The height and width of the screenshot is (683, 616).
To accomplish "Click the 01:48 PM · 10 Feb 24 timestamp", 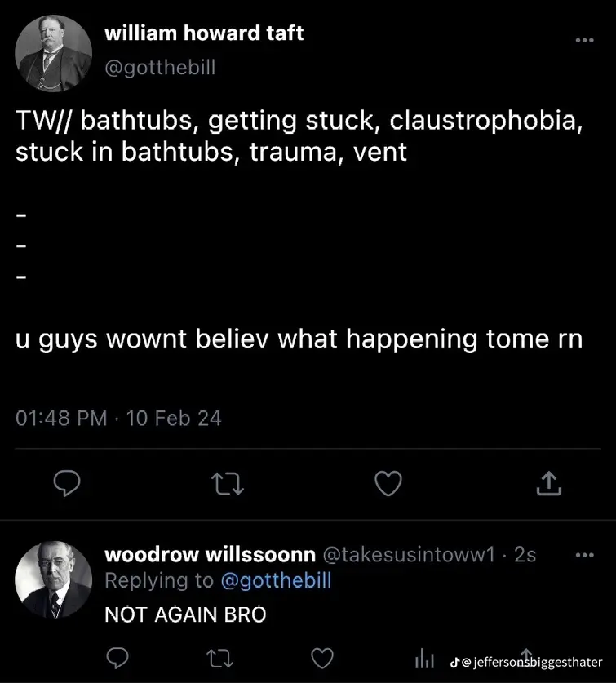I will 119,418.
